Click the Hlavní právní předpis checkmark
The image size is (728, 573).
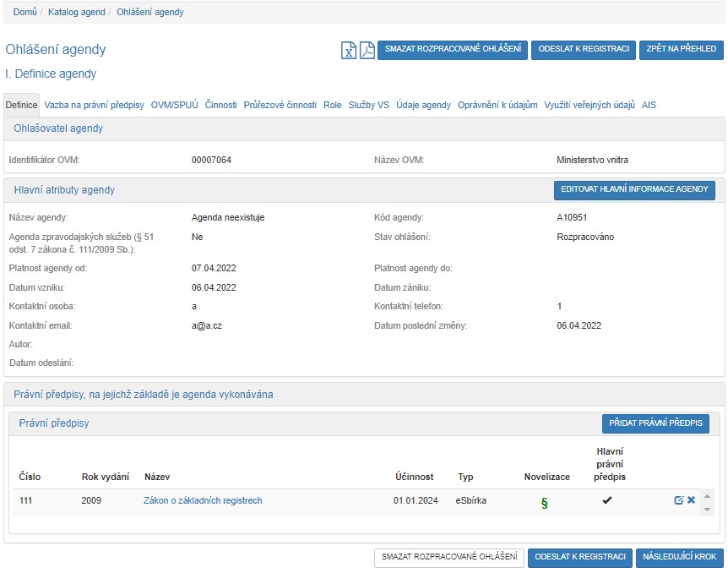[606, 500]
